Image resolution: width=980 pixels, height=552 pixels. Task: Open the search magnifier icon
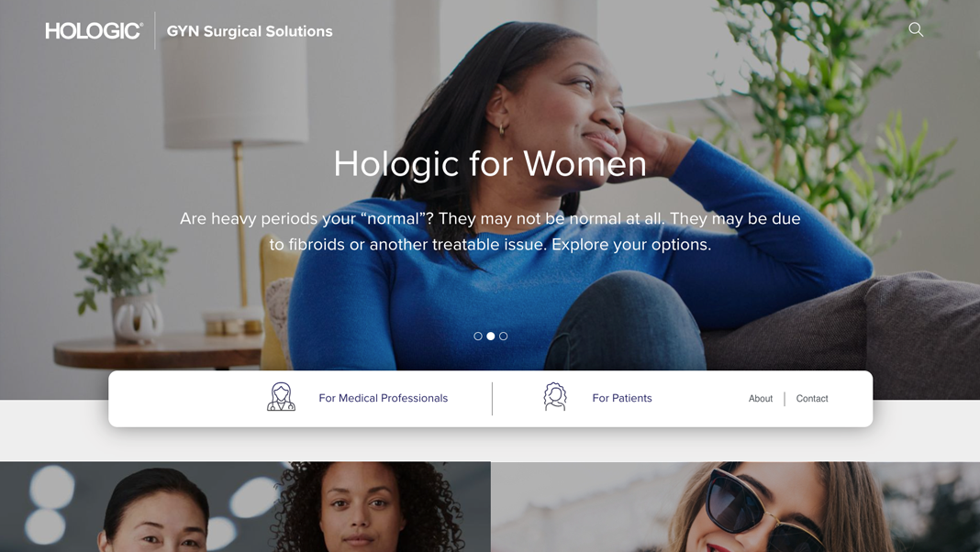point(916,29)
